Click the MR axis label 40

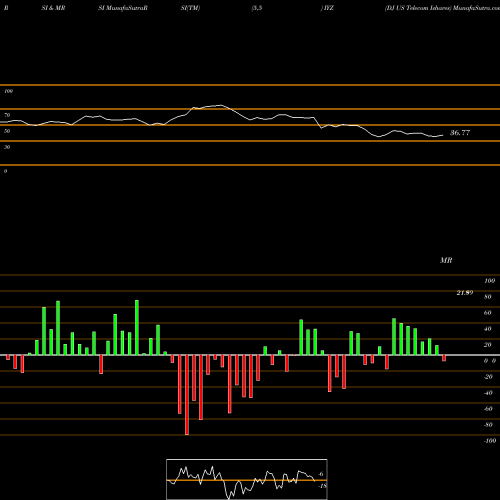488,329
